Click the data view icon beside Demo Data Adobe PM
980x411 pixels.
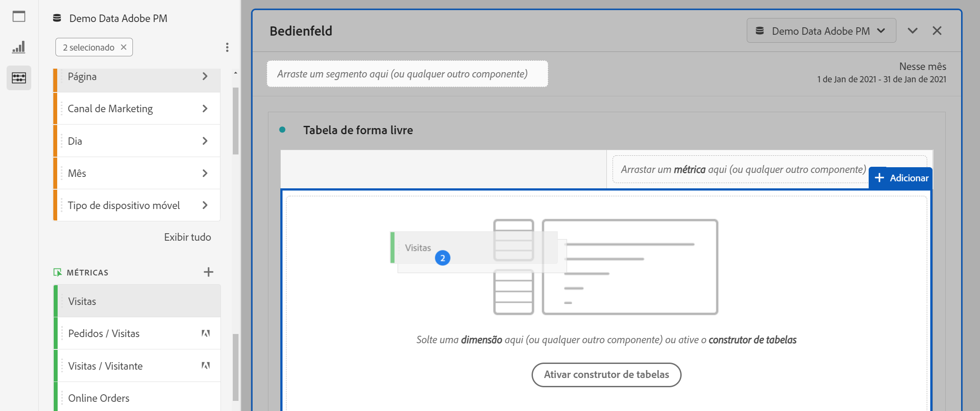pyautogui.click(x=57, y=18)
